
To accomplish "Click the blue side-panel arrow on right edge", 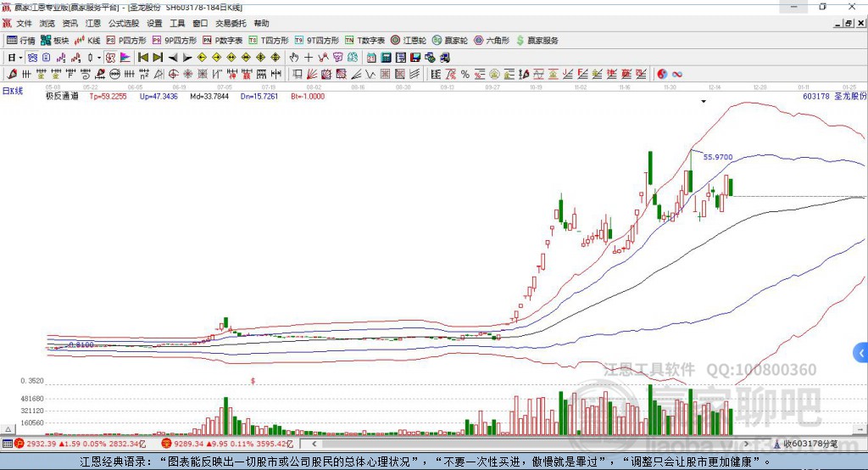I will click(861, 352).
